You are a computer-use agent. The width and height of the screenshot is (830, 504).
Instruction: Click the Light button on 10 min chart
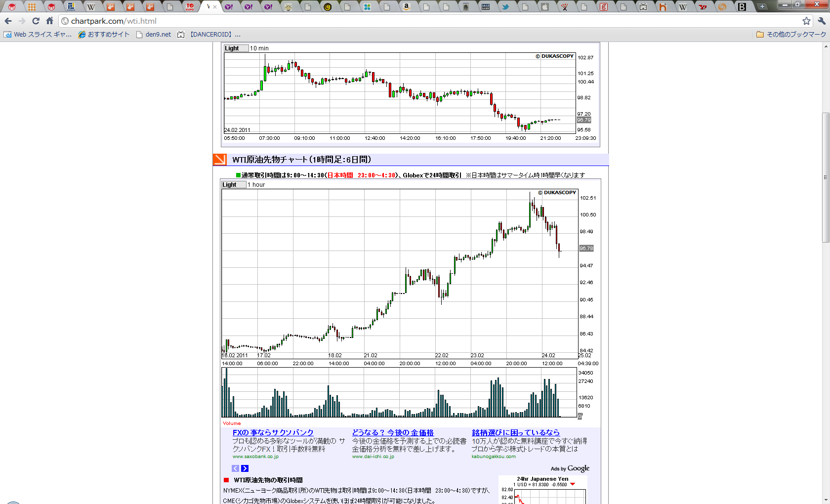tap(236, 48)
